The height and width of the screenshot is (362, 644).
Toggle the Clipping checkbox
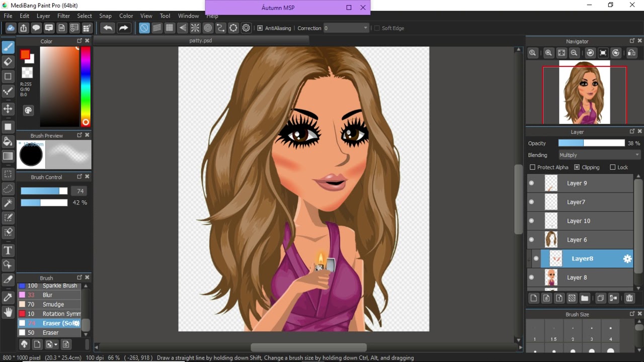click(577, 167)
